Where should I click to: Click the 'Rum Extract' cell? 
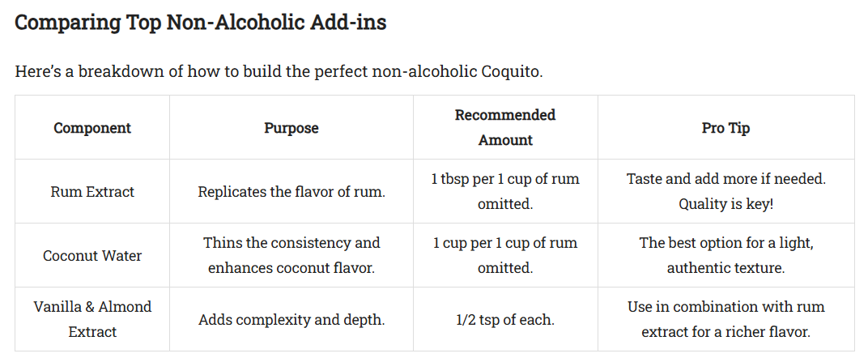pyautogui.click(x=92, y=192)
